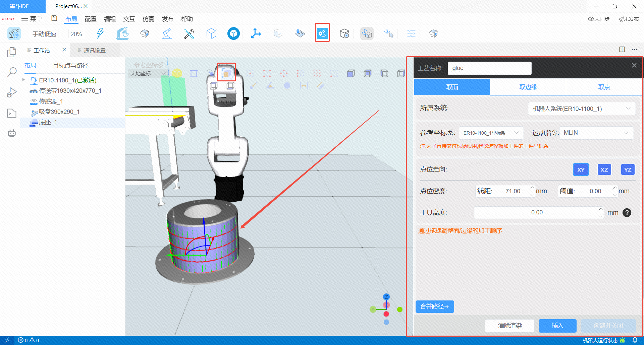Switch to the 通讯设置 tab
This screenshot has height=345, width=644.
point(95,50)
